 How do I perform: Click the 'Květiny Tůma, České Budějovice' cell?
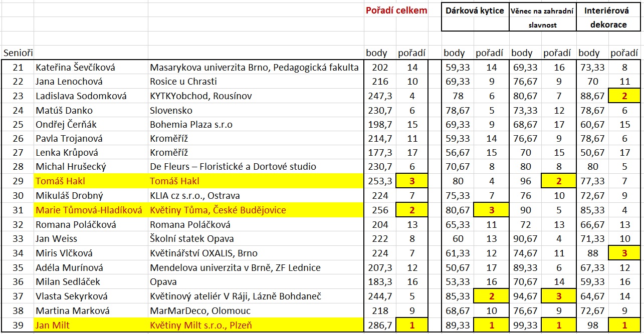click(x=218, y=210)
